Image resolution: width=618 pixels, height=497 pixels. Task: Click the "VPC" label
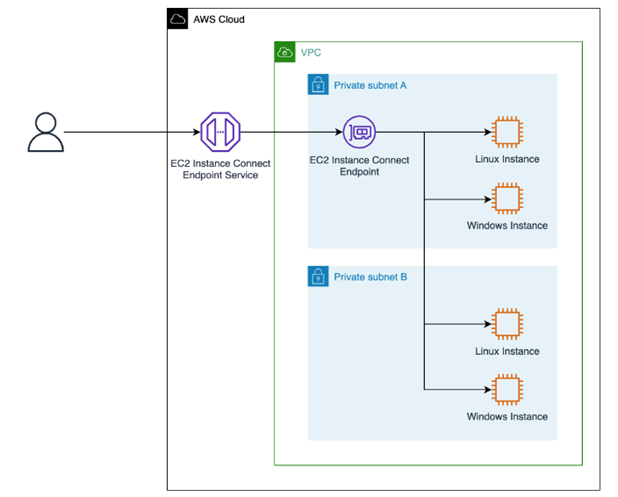coord(311,52)
